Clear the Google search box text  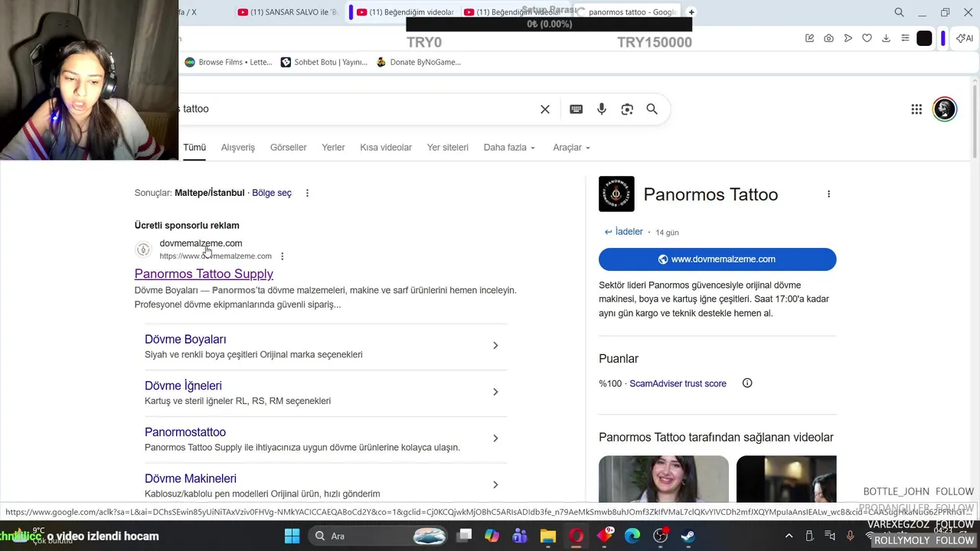[x=545, y=109]
